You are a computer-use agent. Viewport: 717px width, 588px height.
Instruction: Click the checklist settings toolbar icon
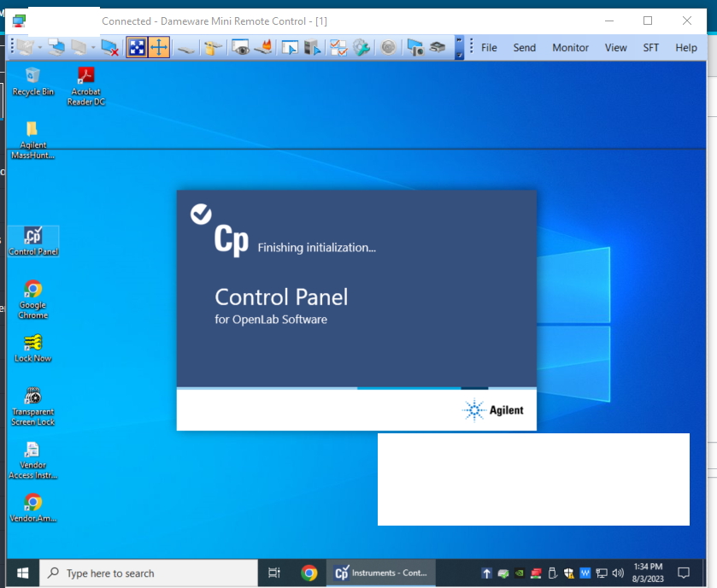tap(338, 48)
